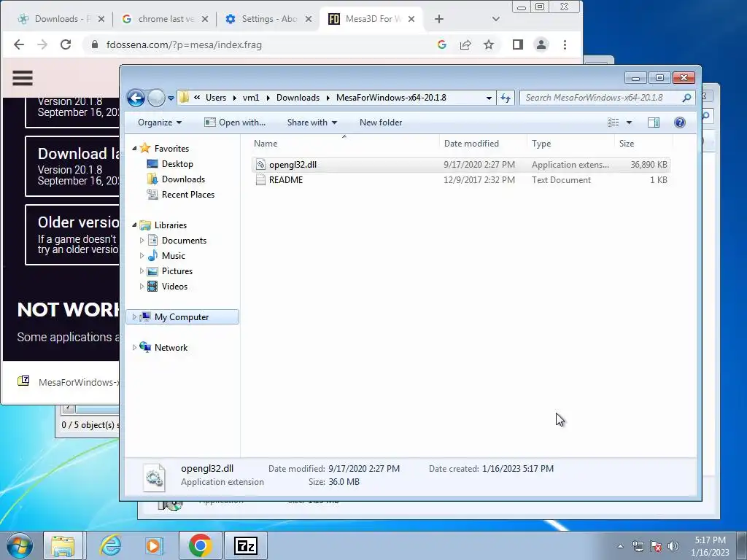
Task: Select Music in Libraries
Action: tap(173, 256)
